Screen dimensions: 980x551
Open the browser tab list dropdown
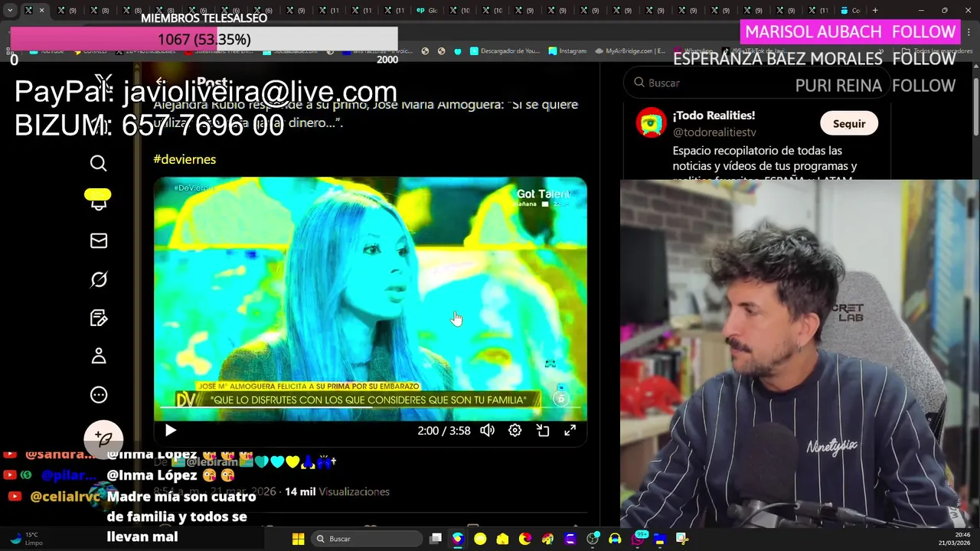[9, 10]
